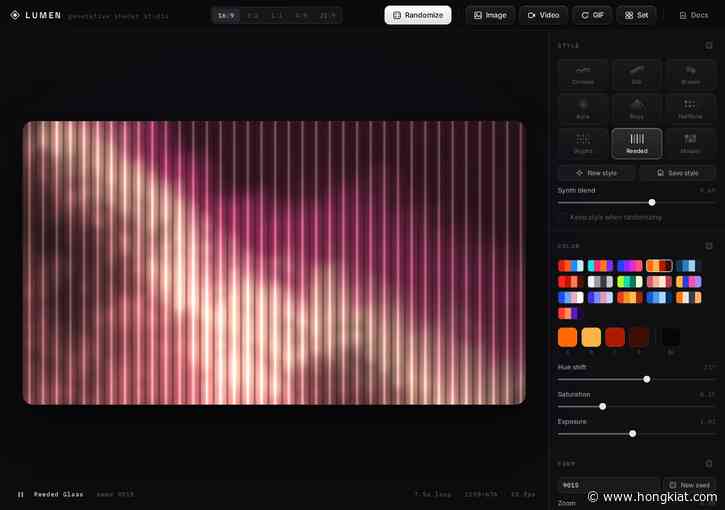This screenshot has height=510, width=725.
Task: Click the Exposure slider handle
Action: (x=633, y=434)
